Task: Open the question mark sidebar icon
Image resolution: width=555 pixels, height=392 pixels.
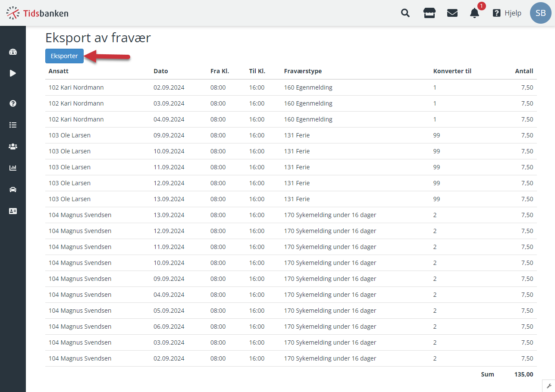Action: pos(13,103)
